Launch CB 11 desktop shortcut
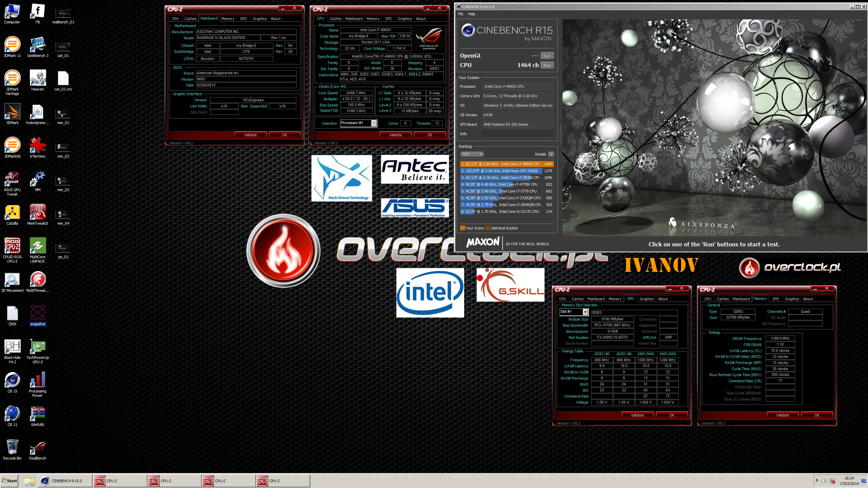This screenshot has height=488, width=868. [12, 416]
